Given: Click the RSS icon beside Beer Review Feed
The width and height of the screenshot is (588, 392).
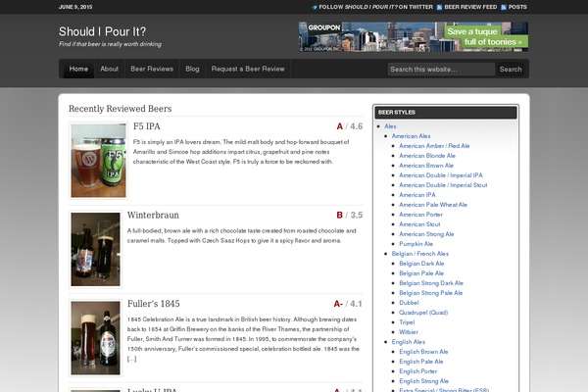Looking at the screenshot, I should click(x=439, y=7).
